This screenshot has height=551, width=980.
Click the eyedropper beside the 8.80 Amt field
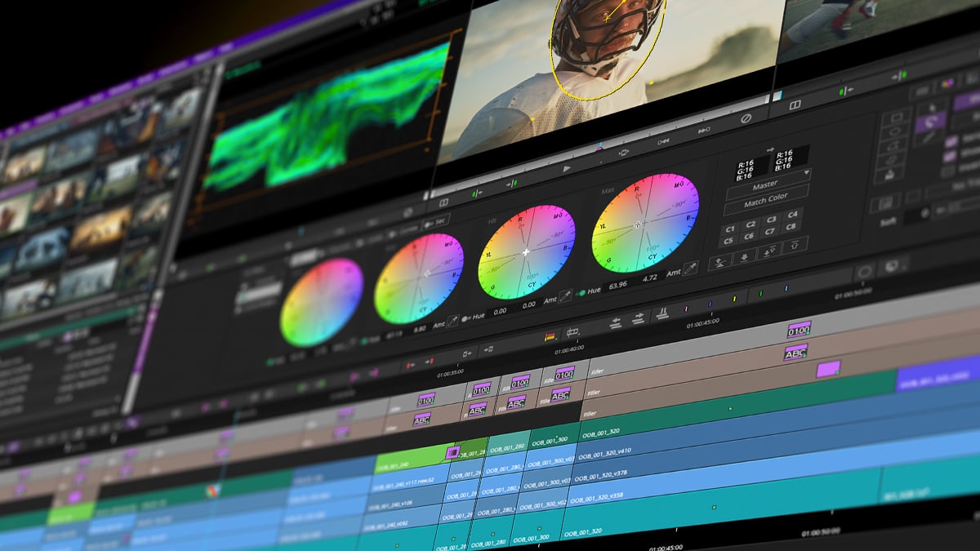[452, 322]
